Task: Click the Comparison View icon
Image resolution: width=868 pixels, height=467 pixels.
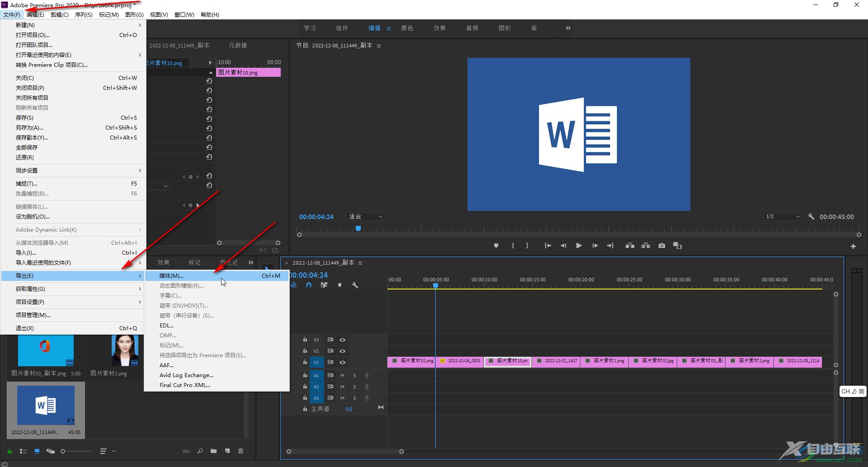Action: (x=677, y=246)
